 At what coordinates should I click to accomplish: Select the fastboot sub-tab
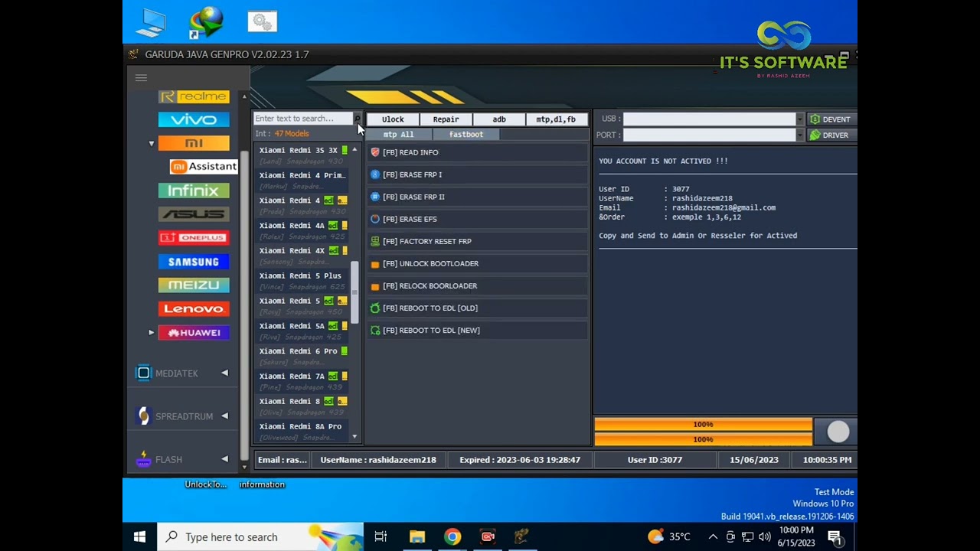[466, 134]
